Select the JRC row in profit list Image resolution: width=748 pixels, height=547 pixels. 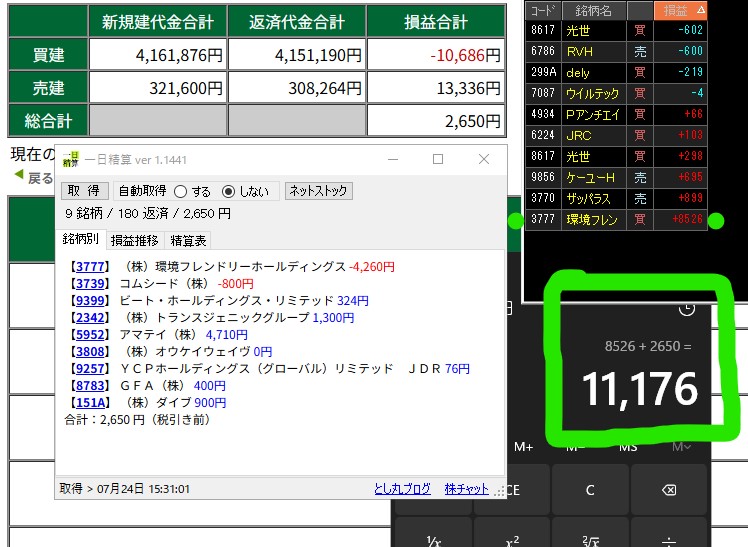616,135
